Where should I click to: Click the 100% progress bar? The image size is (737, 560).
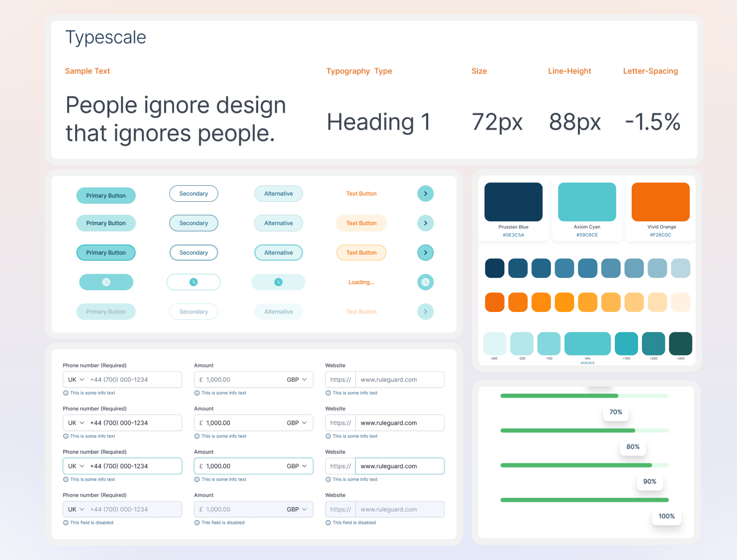tap(585, 500)
